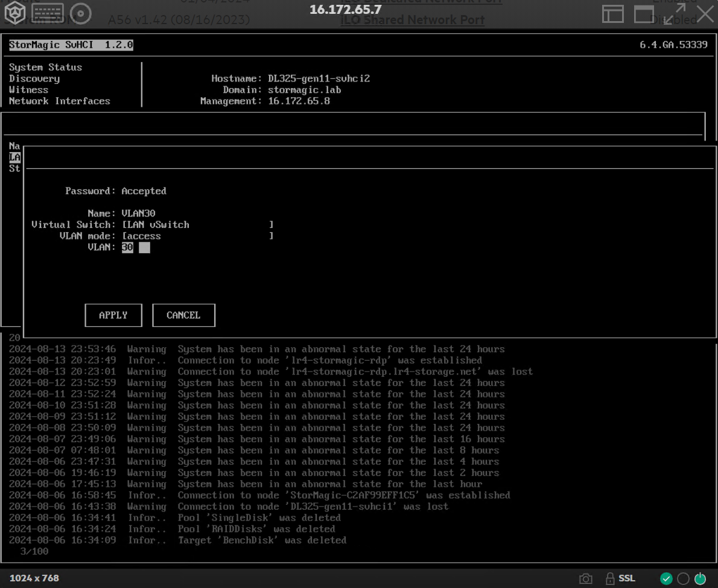
Task: Click the expand to fullscreen arrows icon
Action: 675,14
